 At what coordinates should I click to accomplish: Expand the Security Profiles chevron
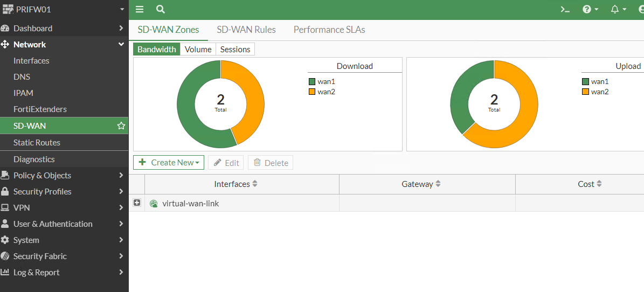click(121, 191)
